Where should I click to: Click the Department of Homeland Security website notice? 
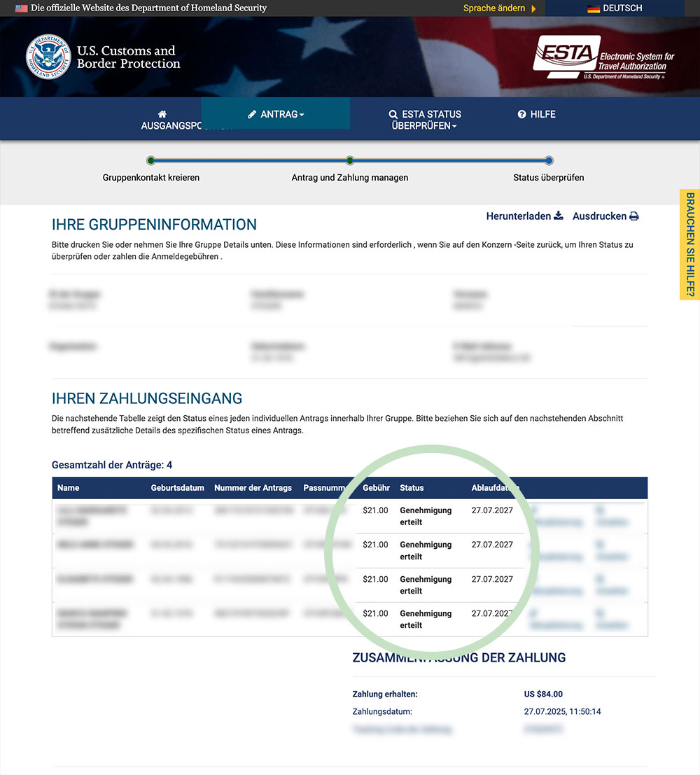tap(149, 8)
